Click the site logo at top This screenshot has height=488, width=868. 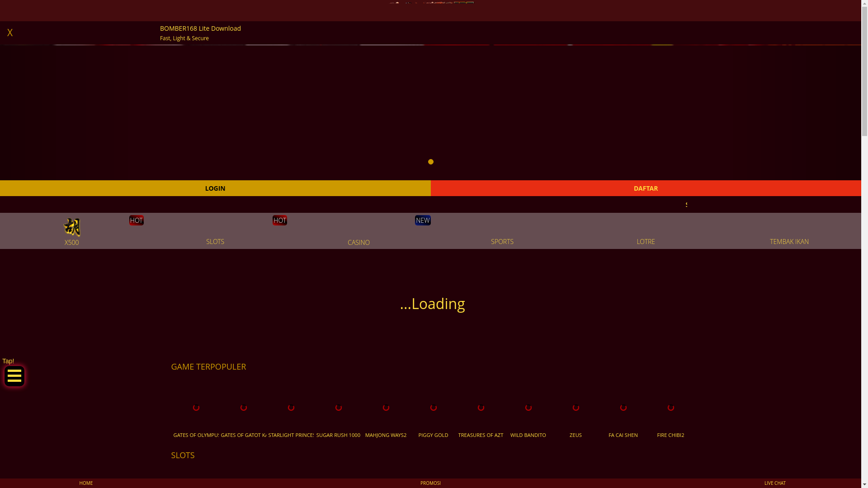click(431, 4)
